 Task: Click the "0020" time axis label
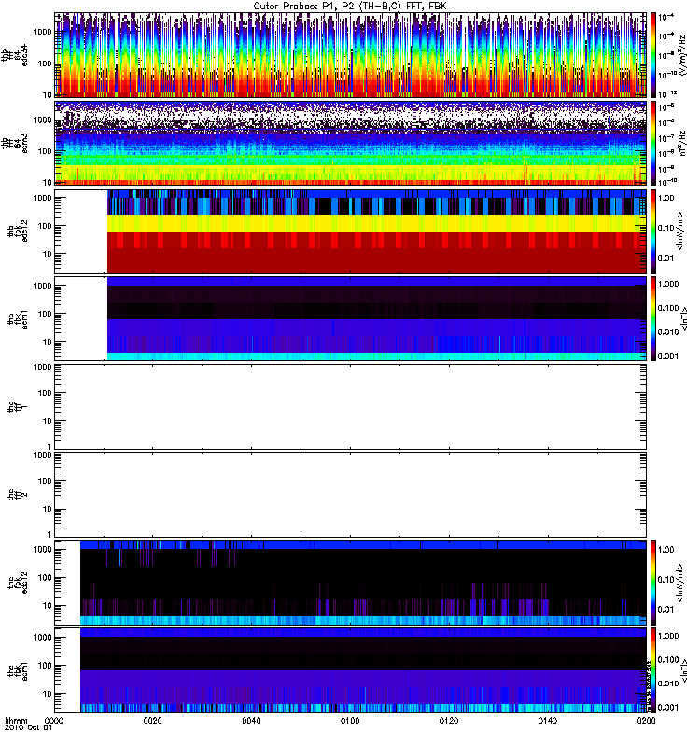pyautogui.click(x=152, y=720)
